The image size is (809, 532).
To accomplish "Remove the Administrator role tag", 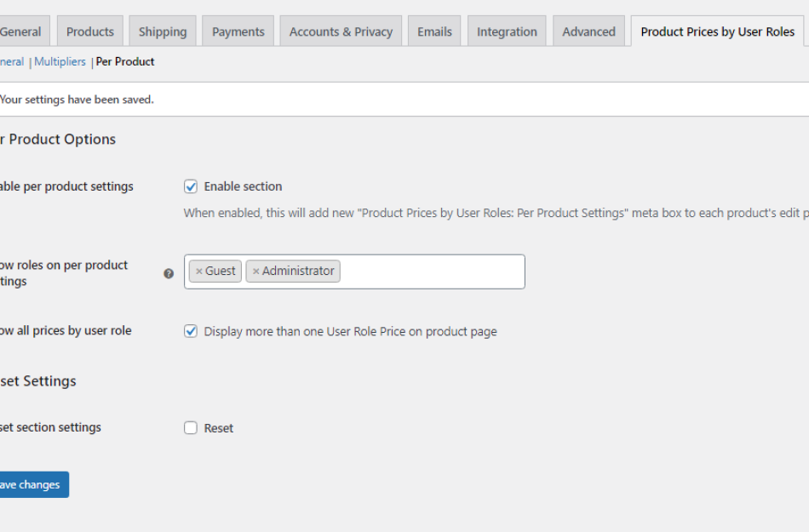I will [255, 271].
